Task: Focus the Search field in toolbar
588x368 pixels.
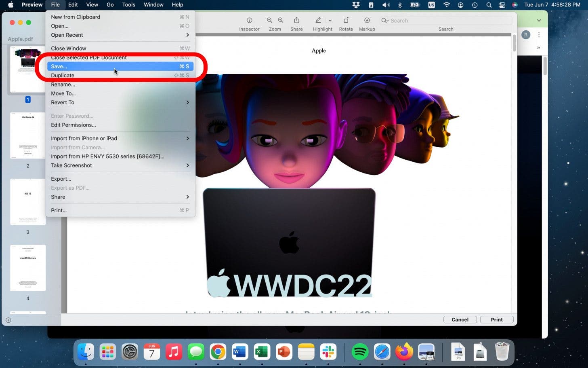Action: (446, 21)
